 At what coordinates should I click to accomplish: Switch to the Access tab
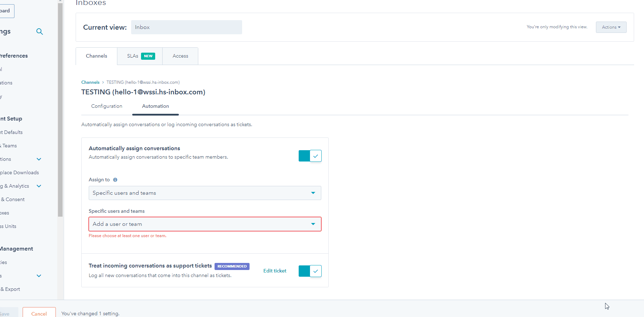coord(180,56)
